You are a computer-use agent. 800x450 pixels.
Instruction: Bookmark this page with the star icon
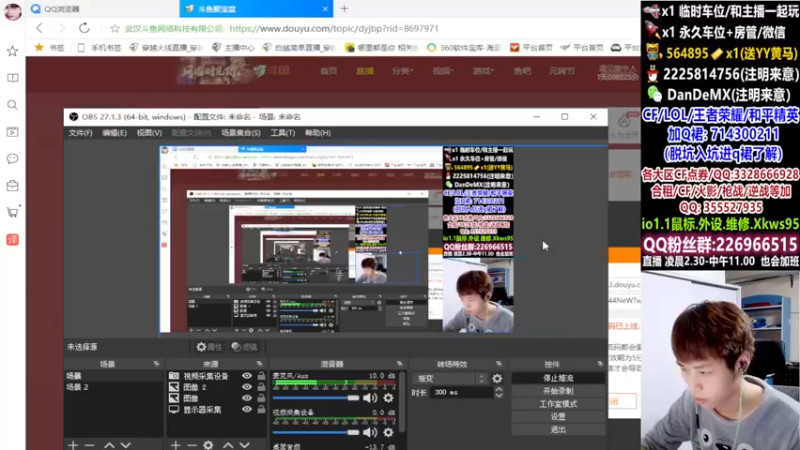[115, 29]
